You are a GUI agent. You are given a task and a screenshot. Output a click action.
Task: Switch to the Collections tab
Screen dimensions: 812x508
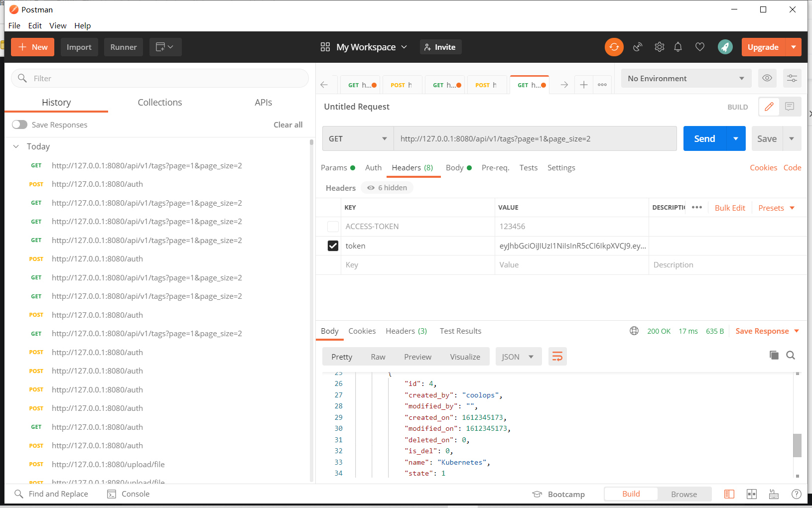[x=160, y=102]
